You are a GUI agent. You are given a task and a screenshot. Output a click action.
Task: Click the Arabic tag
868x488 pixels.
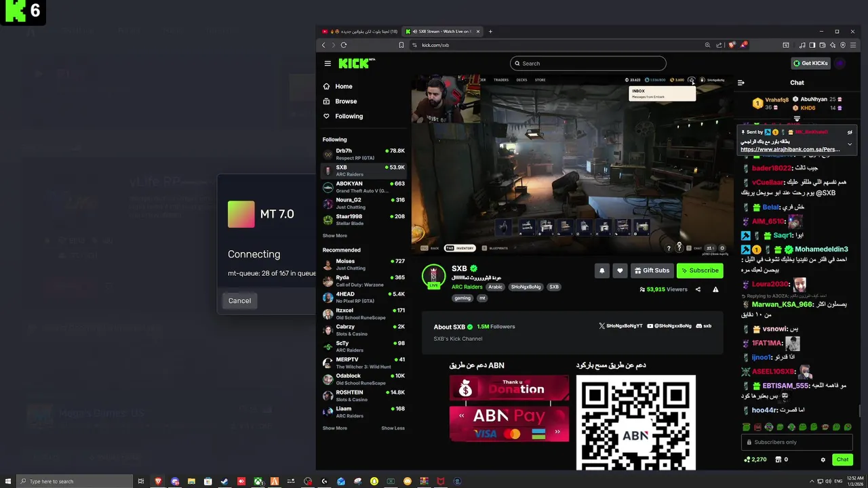point(495,287)
